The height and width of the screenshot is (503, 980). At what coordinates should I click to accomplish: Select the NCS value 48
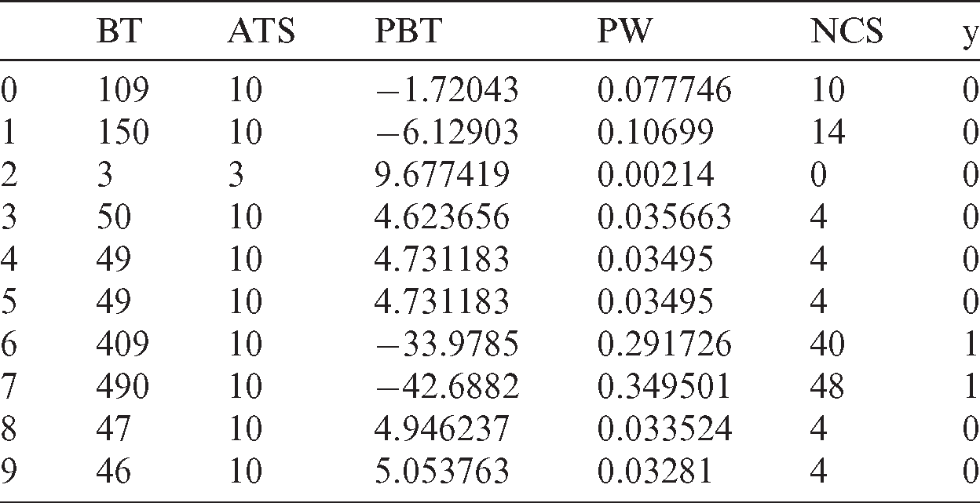pos(828,388)
